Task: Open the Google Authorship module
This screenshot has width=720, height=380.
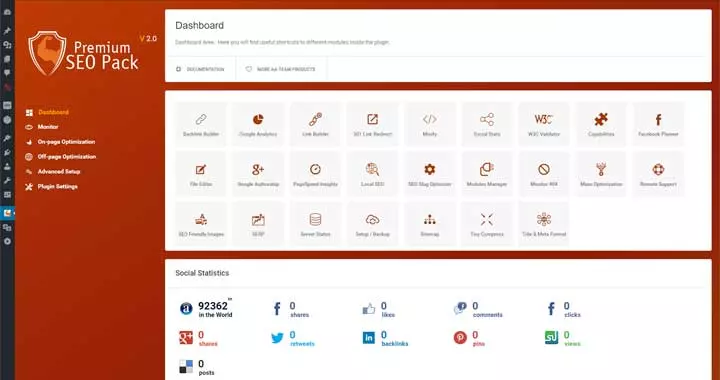Action: (258, 174)
